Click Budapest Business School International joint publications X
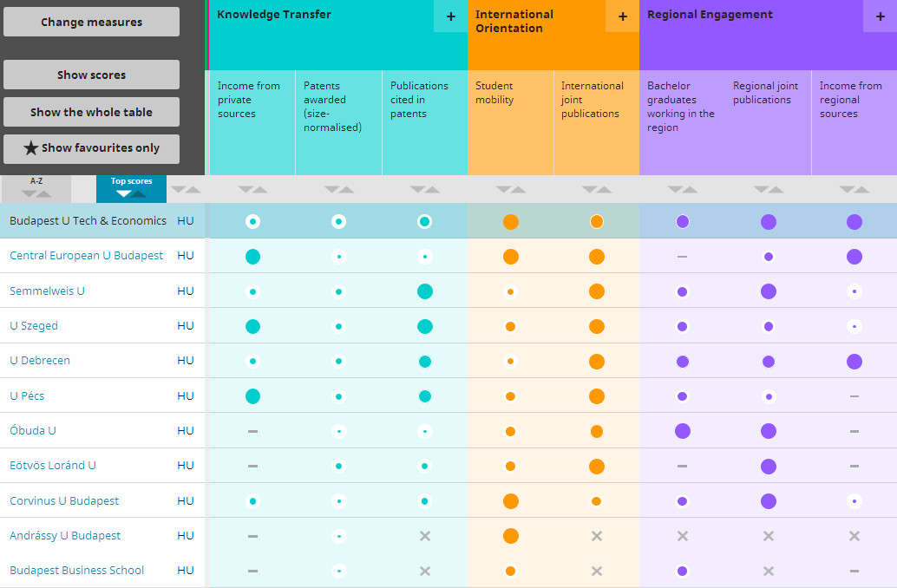Screen dimensions: 897x588 pos(597,571)
